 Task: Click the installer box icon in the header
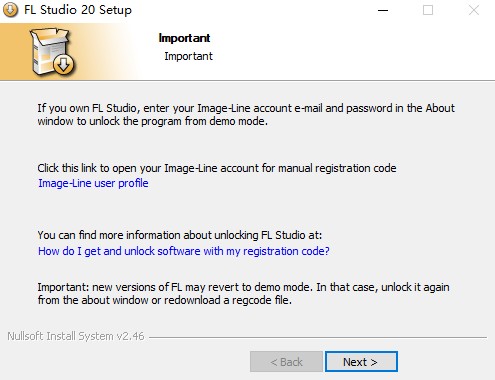click(x=52, y=51)
